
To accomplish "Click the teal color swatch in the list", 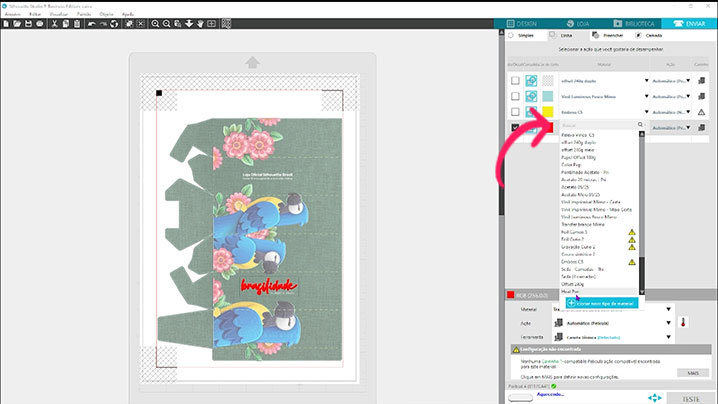I will point(548,96).
